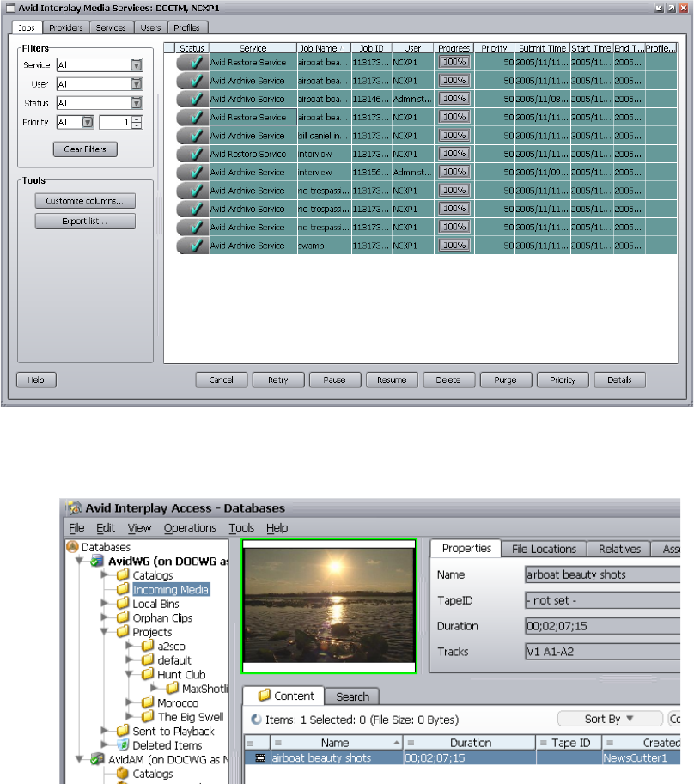Switch to the Search tab

(352, 696)
